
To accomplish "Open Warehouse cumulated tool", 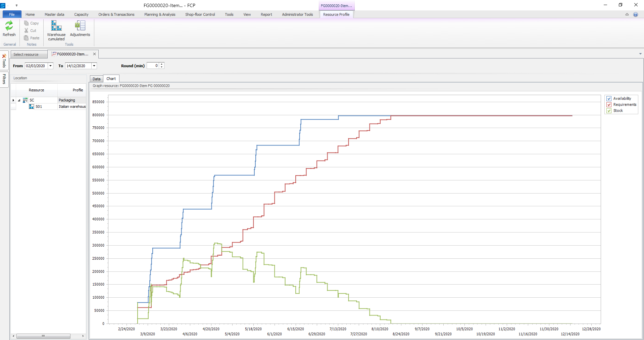I will click(x=56, y=31).
